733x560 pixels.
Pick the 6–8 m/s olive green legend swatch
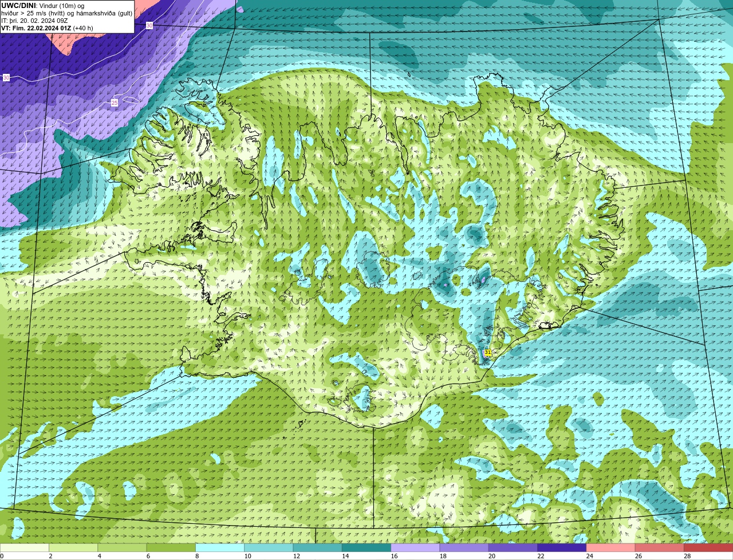[x=171, y=547]
